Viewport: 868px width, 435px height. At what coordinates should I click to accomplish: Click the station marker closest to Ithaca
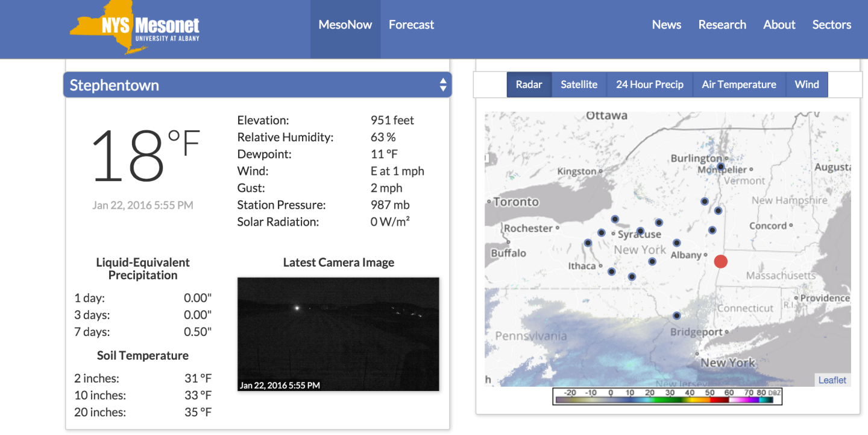pos(611,271)
